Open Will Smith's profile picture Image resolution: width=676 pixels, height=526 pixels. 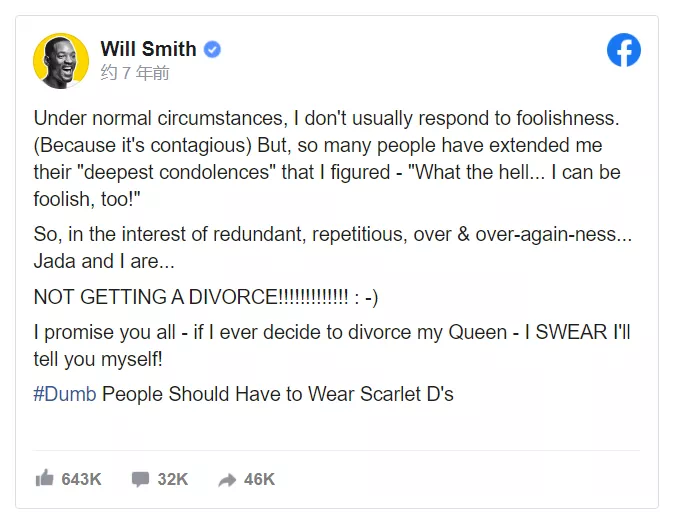[x=61, y=61]
